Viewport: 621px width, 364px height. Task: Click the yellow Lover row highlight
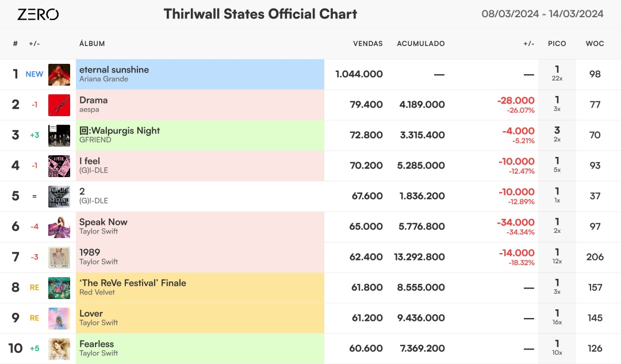[200, 318]
